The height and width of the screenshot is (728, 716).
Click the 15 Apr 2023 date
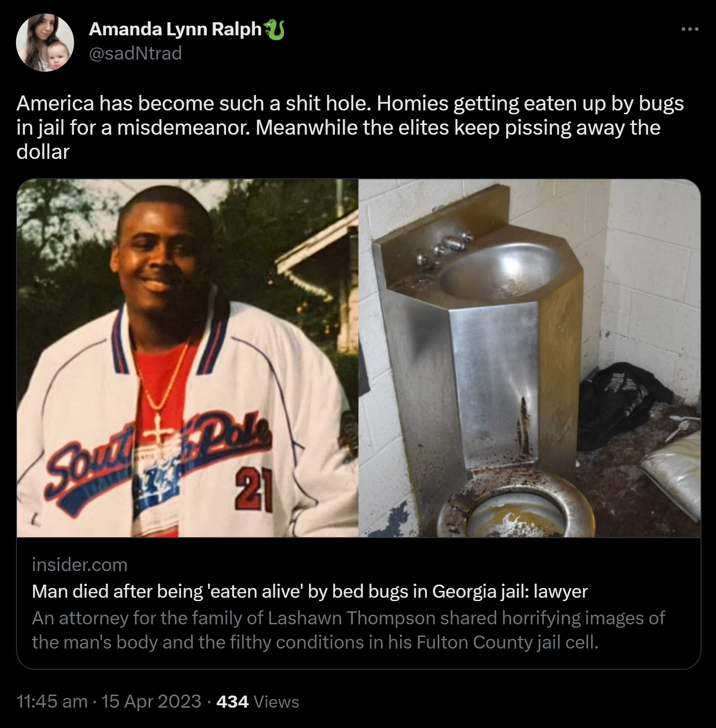pos(152,701)
